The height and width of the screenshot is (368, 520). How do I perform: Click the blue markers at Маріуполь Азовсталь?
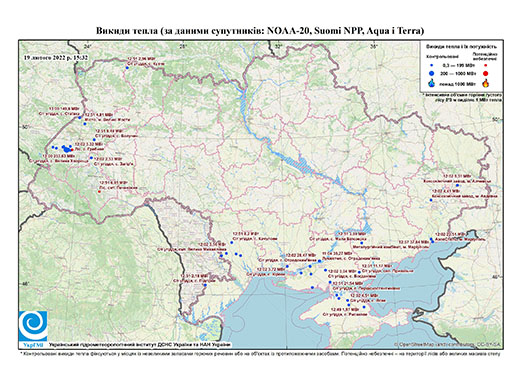pyautogui.click(x=432, y=240)
